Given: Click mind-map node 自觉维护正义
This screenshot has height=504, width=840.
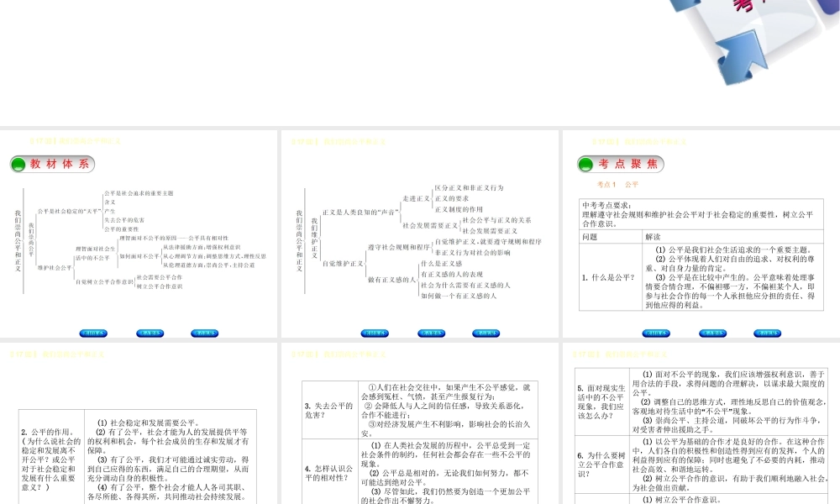Looking at the screenshot, I should tap(343, 264).
